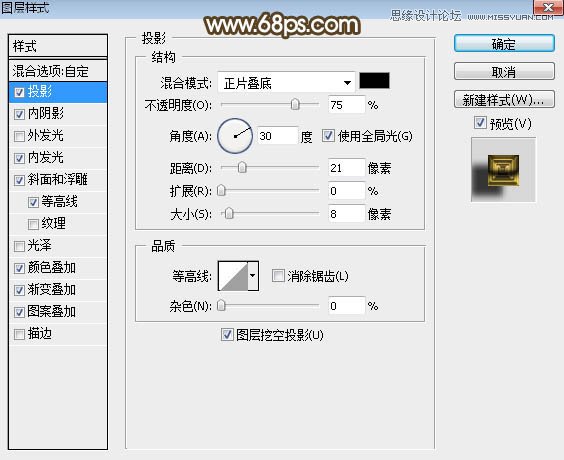Open the 纹理 sub-item settings
This screenshot has width=564, height=460.
click(54, 223)
